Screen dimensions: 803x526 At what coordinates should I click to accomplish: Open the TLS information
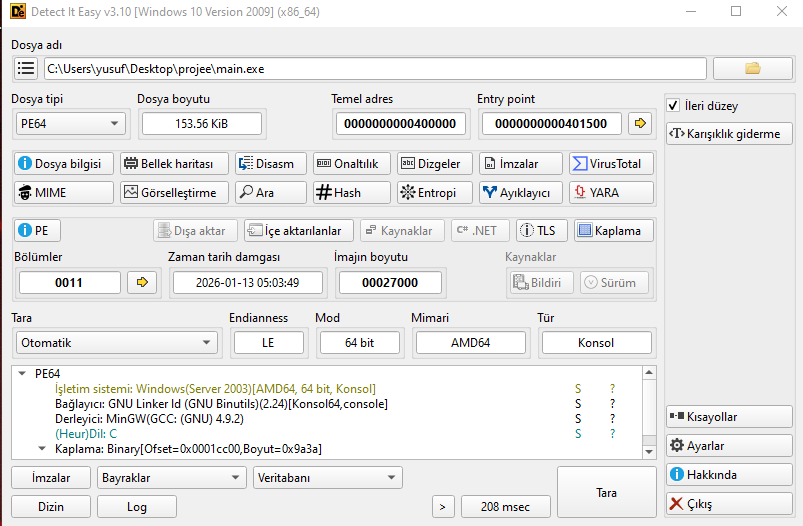(x=542, y=230)
